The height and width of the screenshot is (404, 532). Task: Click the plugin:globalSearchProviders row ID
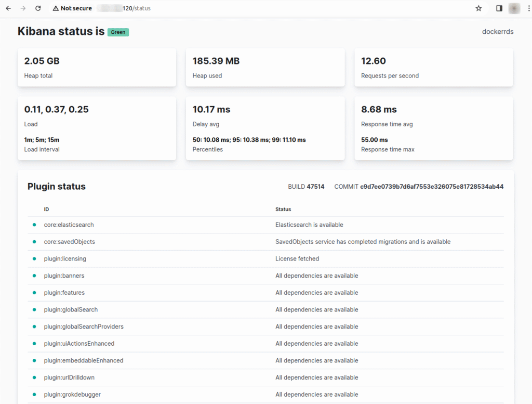click(x=84, y=327)
